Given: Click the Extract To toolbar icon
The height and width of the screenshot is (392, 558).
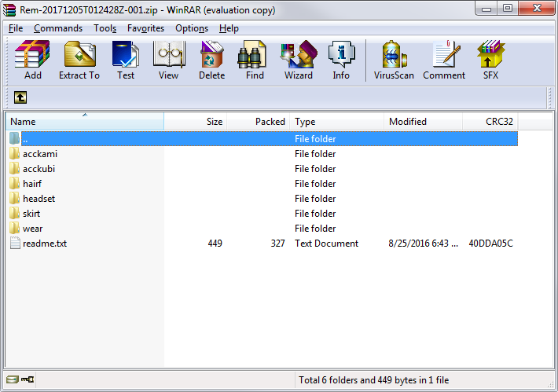Looking at the screenshot, I should click(x=79, y=54).
